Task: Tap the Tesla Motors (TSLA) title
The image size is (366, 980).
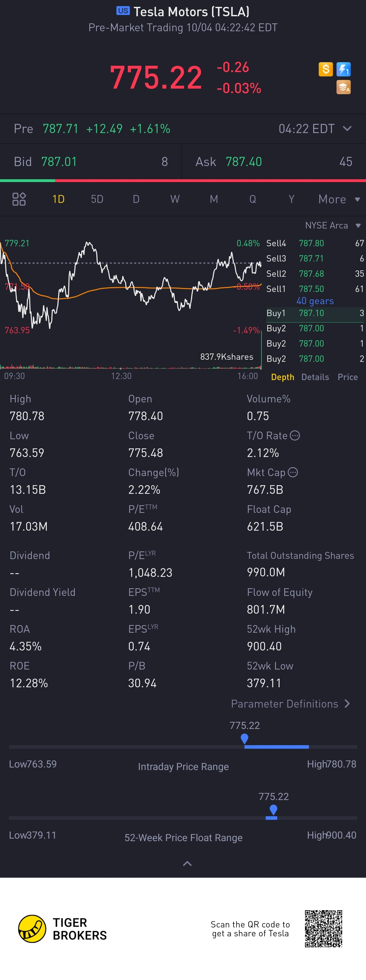Action: click(191, 12)
